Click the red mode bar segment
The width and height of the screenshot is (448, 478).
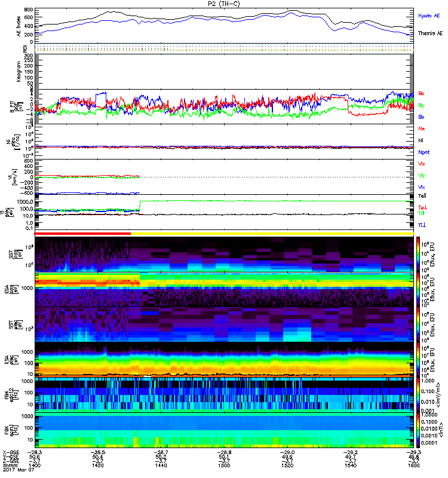(x=82, y=234)
